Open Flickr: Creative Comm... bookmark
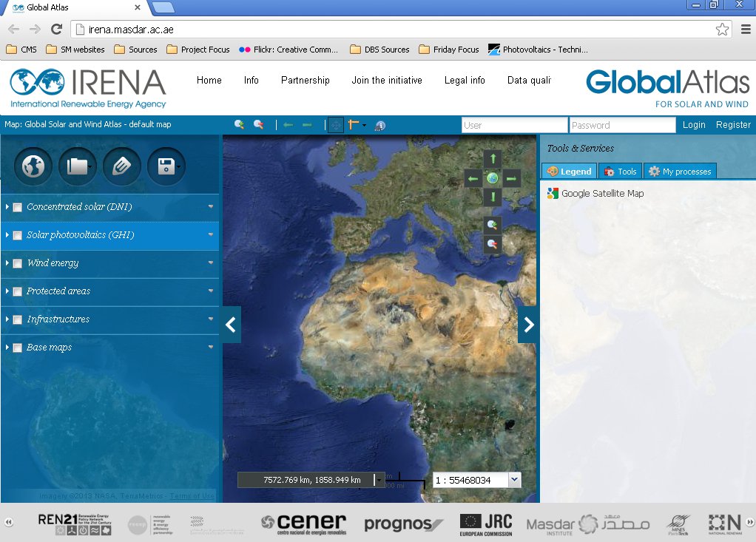 pos(288,49)
